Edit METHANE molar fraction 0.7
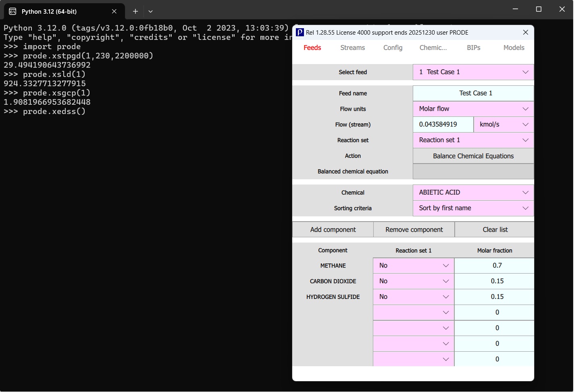Screen dimensions: 574x392 (494, 265)
